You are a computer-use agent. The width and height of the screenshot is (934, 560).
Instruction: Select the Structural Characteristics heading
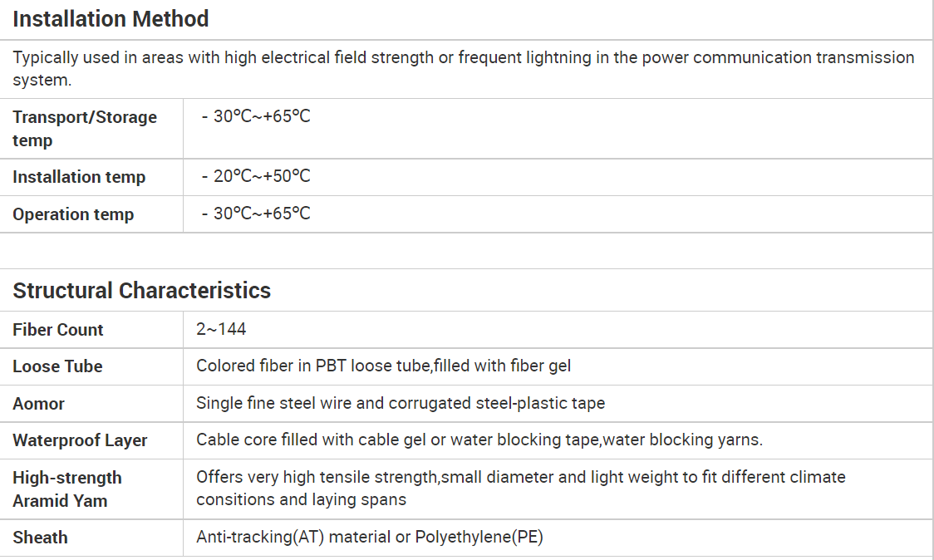(142, 291)
